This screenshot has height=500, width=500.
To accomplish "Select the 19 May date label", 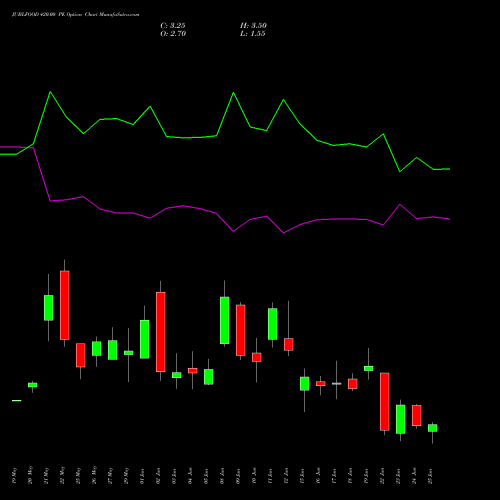I will click(x=14, y=476).
